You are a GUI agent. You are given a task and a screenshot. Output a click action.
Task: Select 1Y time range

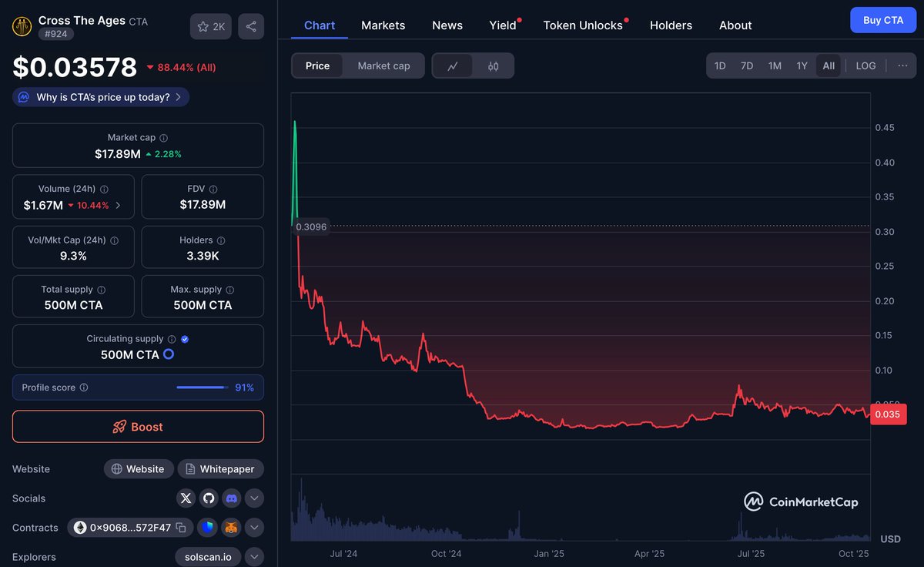point(802,65)
